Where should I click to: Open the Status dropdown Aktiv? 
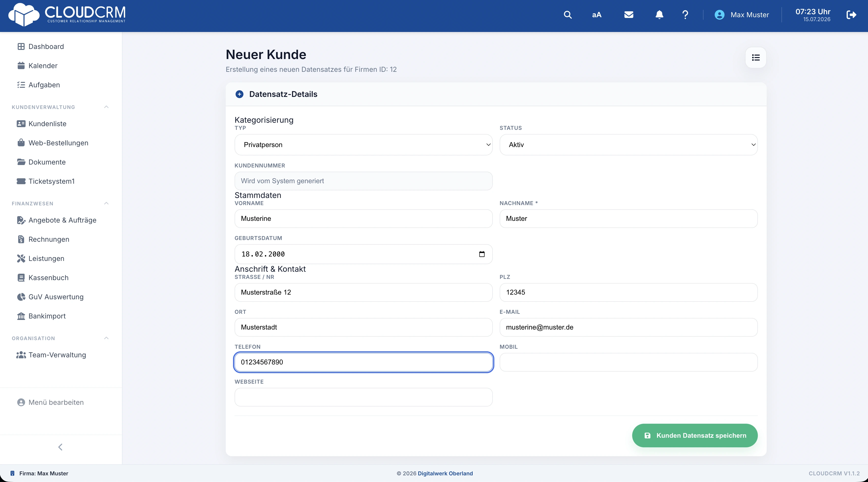pos(629,145)
